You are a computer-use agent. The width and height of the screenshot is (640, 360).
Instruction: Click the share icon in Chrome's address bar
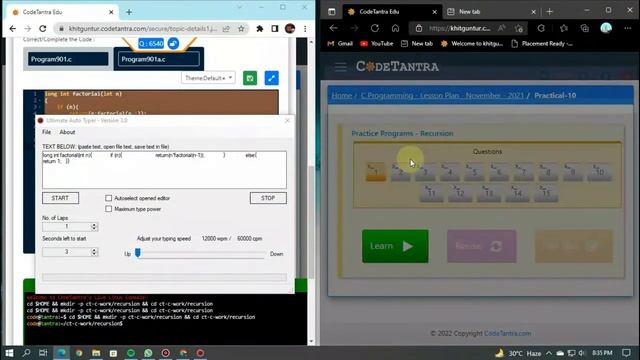click(x=226, y=29)
